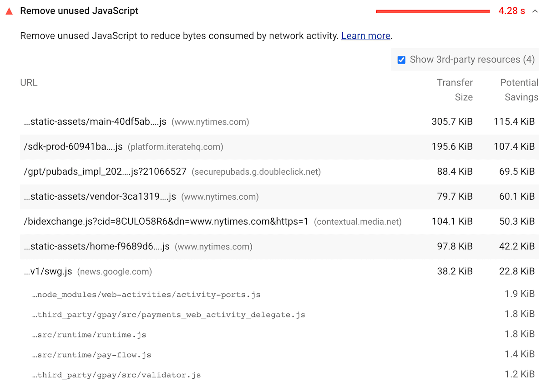Click the Remove unused JavaScript title
The height and width of the screenshot is (392, 546).
click(79, 11)
